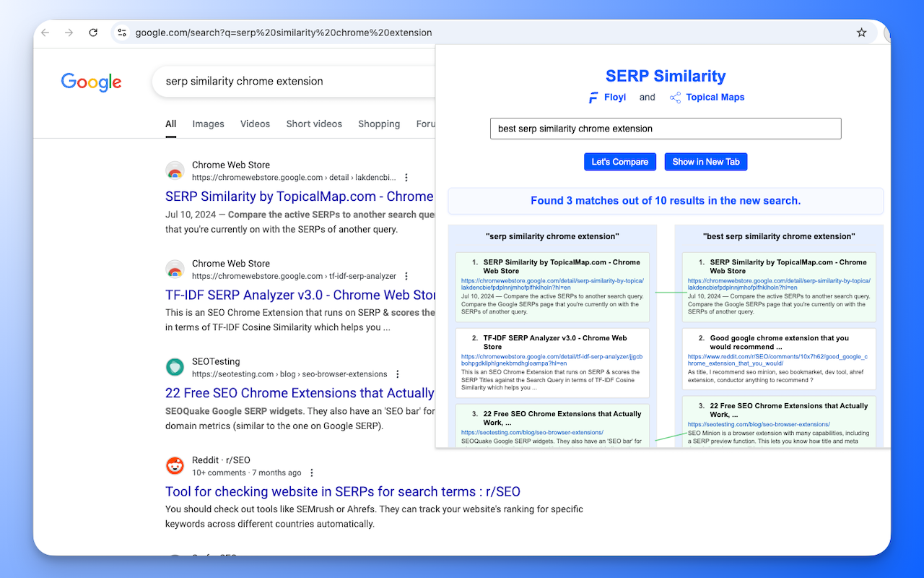Reload the page with the refresh icon

(93, 33)
